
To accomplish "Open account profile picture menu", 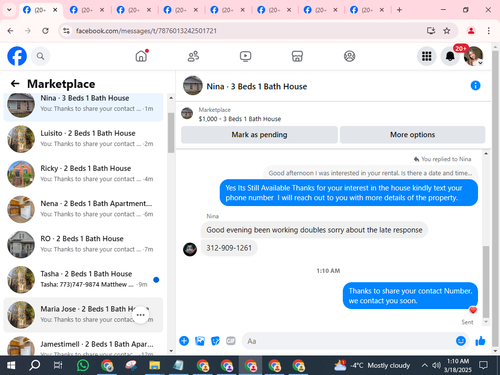I will (473, 56).
